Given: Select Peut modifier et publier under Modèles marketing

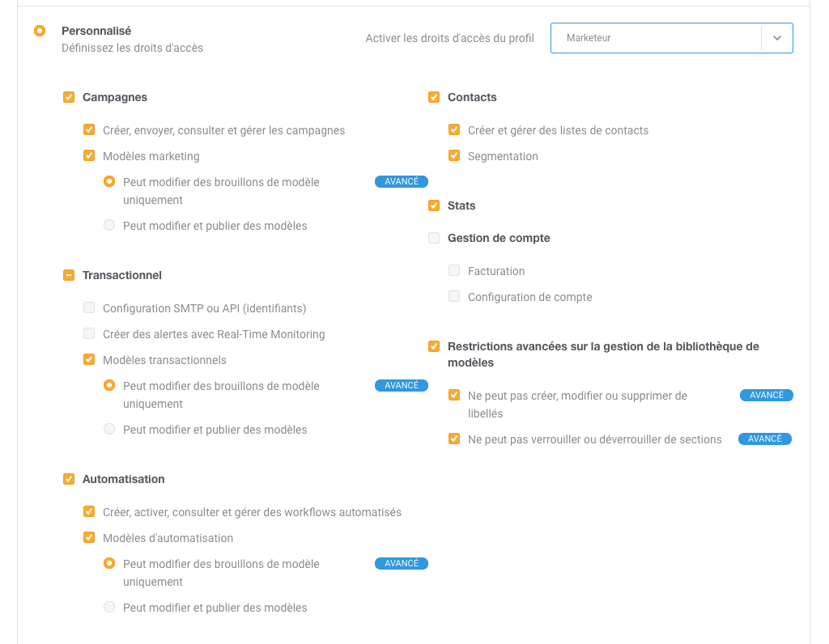Looking at the screenshot, I should 109,225.
